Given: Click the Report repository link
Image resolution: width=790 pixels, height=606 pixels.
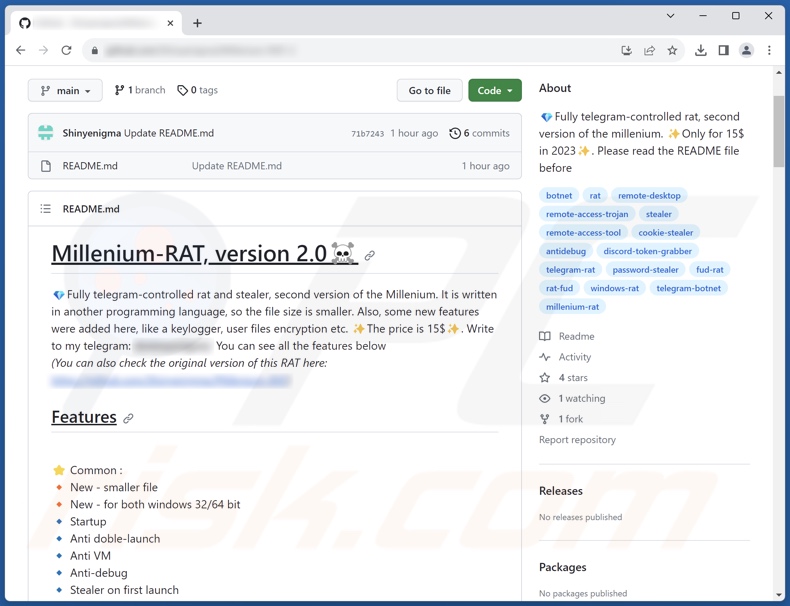Looking at the screenshot, I should (x=577, y=440).
